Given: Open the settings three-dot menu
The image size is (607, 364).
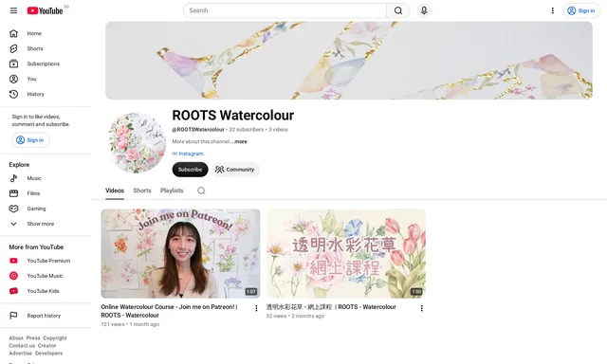Looking at the screenshot, I should (552, 10).
